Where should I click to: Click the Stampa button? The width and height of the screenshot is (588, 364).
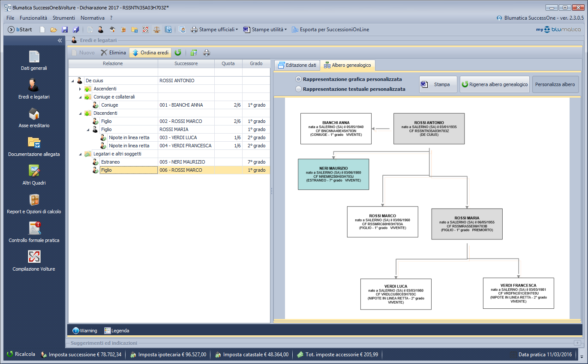pos(438,84)
